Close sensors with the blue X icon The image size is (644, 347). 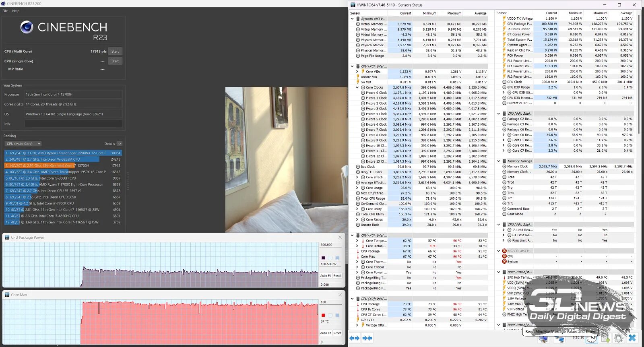point(632,338)
